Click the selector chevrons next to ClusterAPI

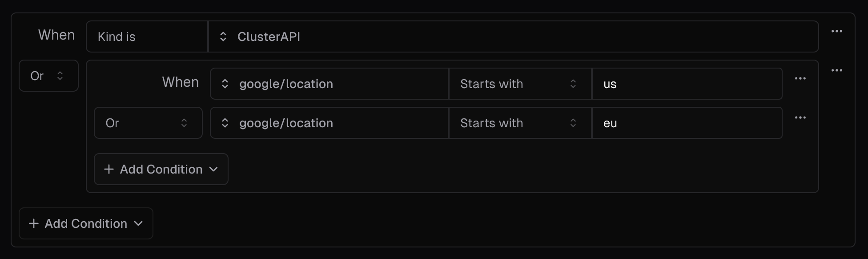point(223,36)
